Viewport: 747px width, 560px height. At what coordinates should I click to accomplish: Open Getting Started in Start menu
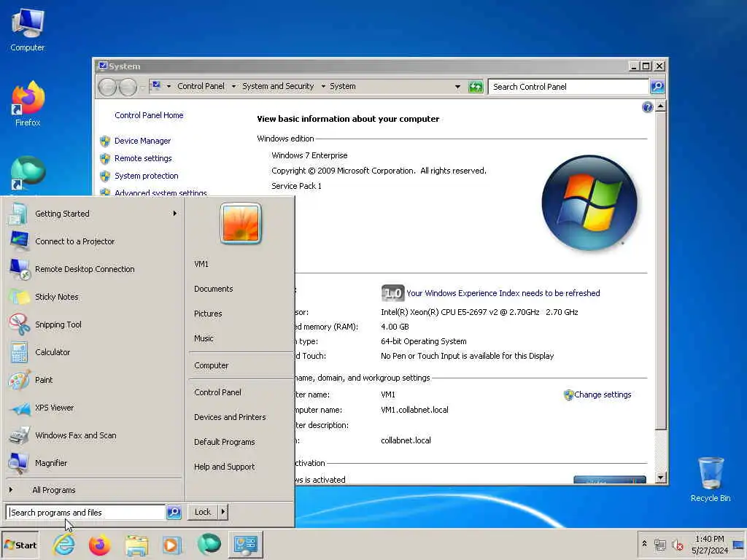[x=94, y=214]
